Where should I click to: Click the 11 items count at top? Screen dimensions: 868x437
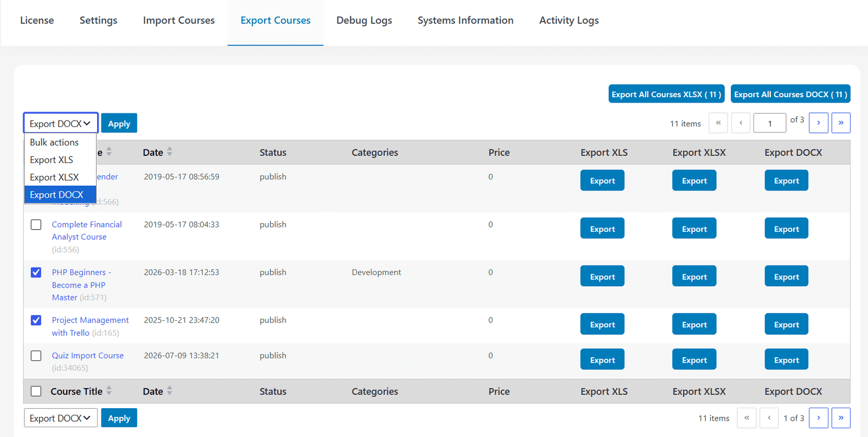point(685,124)
